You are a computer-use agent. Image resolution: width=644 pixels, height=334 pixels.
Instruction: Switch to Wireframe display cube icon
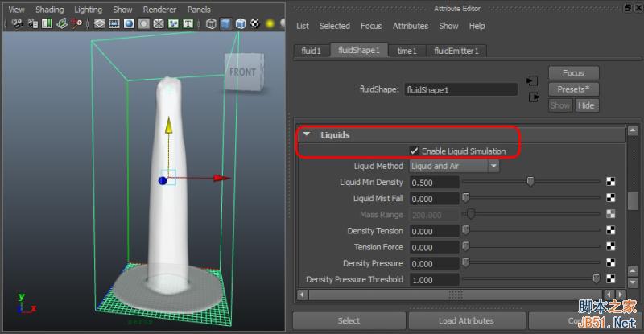[x=211, y=24]
